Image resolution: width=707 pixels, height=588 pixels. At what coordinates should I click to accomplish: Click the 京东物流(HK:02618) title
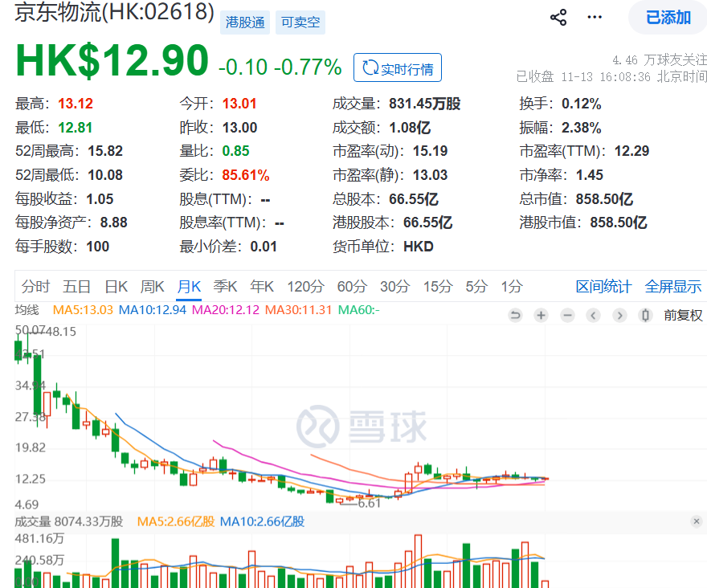coord(115,12)
